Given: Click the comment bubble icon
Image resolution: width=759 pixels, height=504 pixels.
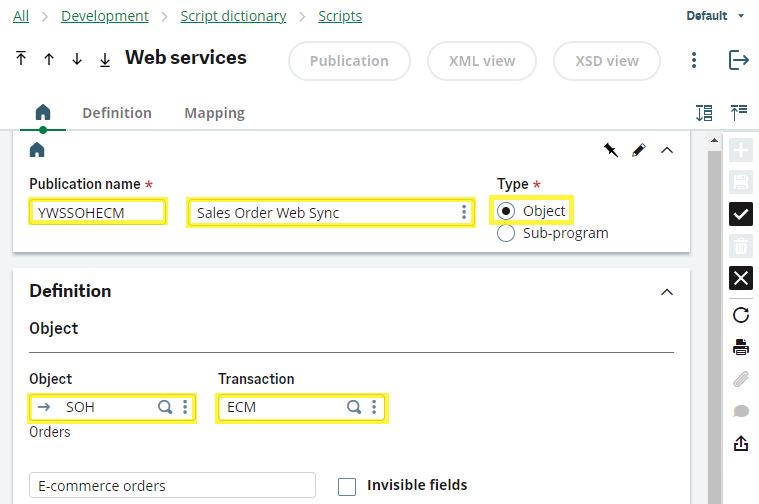Looking at the screenshot, I should coord(741,412).
